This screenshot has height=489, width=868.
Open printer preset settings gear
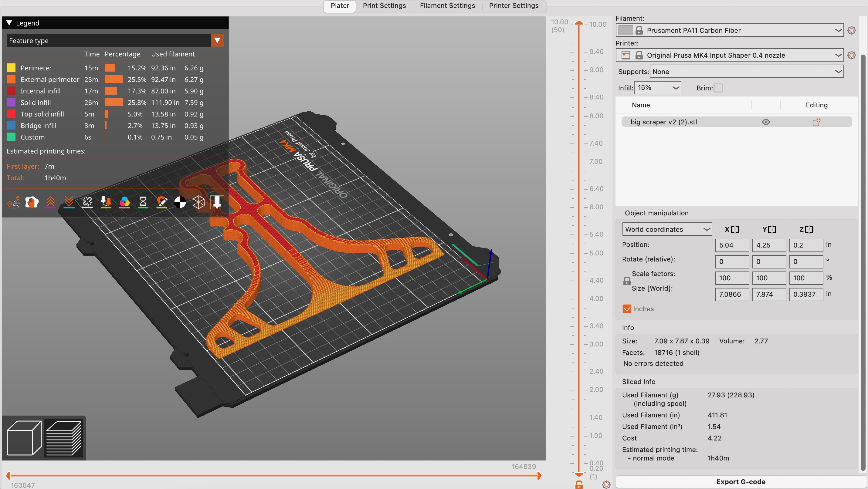(852, 55)
